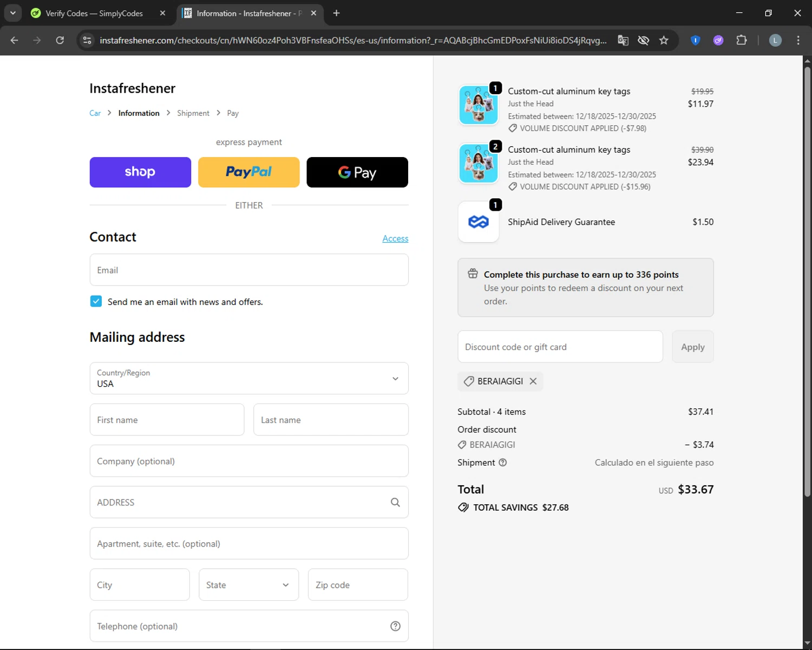Pay with Google Pay button
The height and width of the screenshot is (650, 812).
click(357, 172)
